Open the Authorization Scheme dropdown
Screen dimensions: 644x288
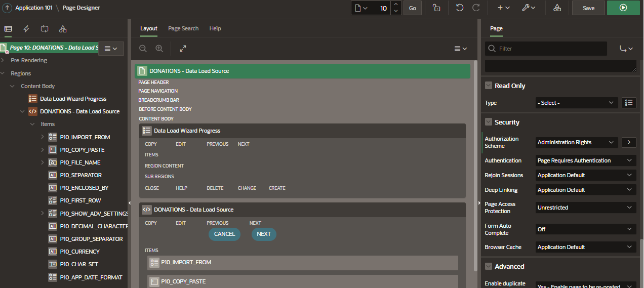click(577, 142)
